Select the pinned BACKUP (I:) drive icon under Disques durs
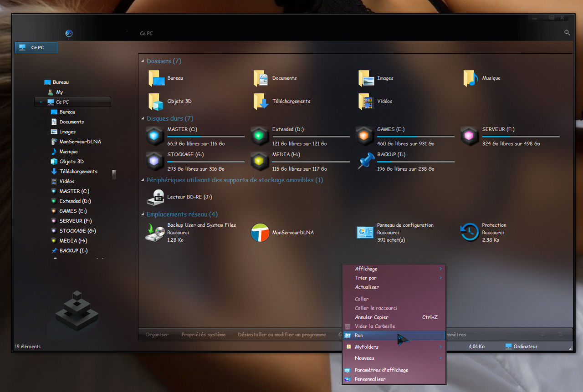Screen dimensions: 583x392 point(365,161)
